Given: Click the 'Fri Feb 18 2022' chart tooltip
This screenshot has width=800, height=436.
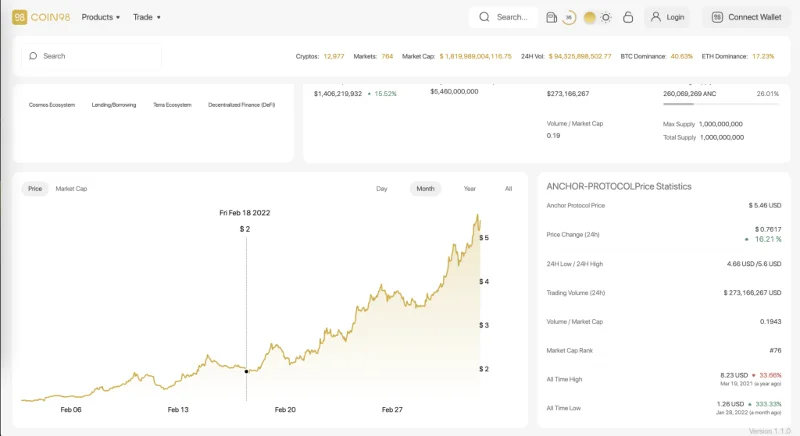Looking at the screenshot, I should click(245, 213).
